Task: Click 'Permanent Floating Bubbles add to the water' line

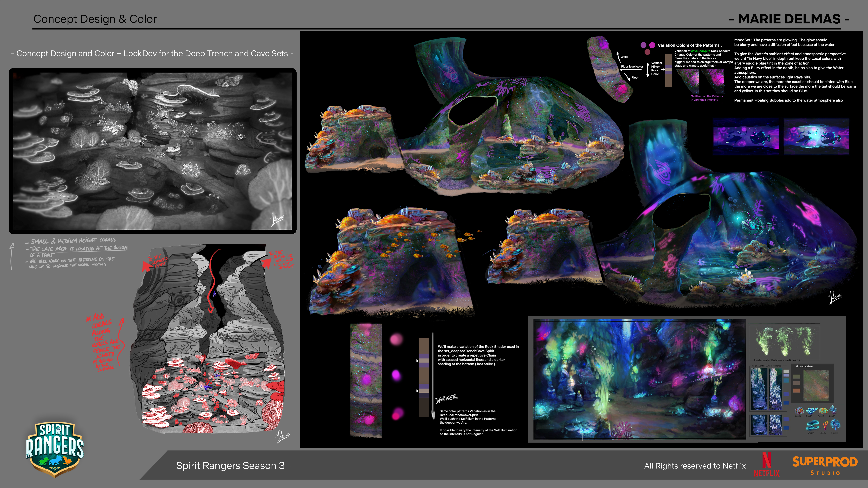Action: (x=788, y=100)
